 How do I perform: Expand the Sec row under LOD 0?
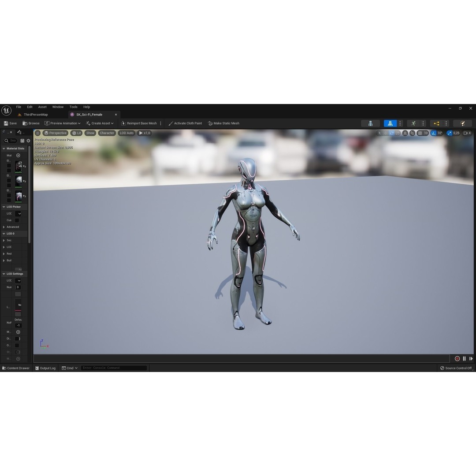pyautogui.click(x=4, y=240)
